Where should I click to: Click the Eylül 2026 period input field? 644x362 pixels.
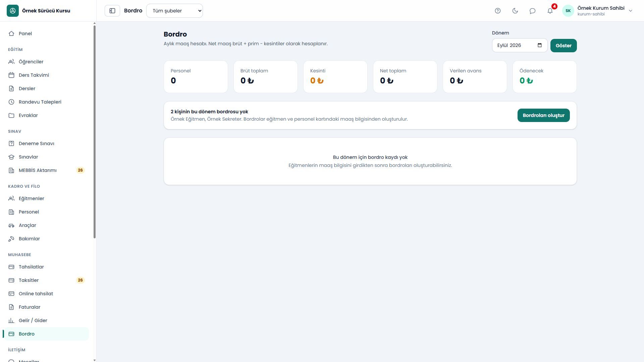point(520,45)
